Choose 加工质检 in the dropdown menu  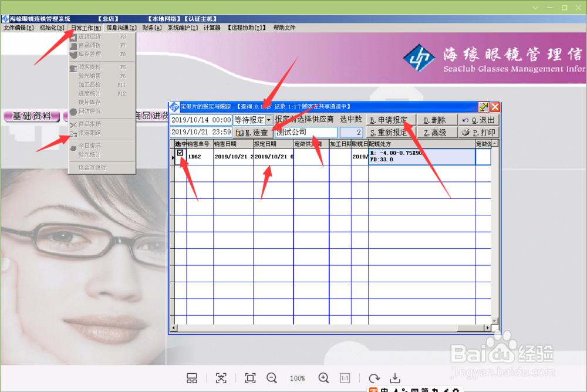click(x=102, y=85)
